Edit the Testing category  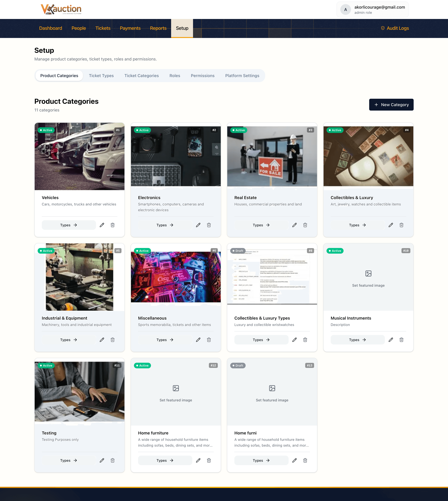coord(102,460)
